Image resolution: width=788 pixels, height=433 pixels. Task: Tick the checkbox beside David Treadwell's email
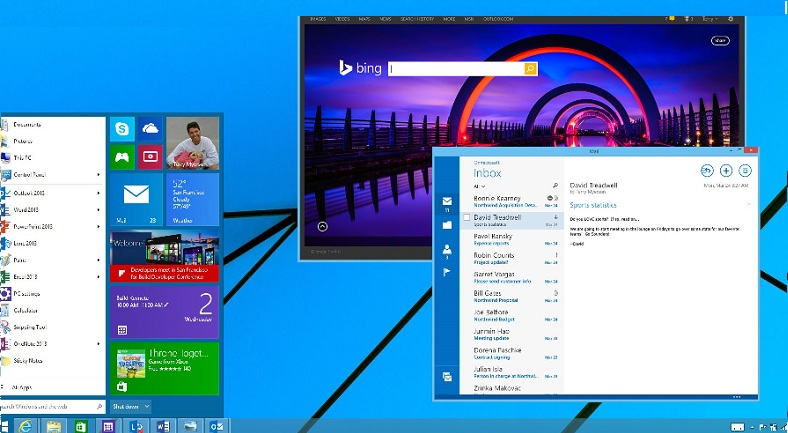click(x=466, y=217)
